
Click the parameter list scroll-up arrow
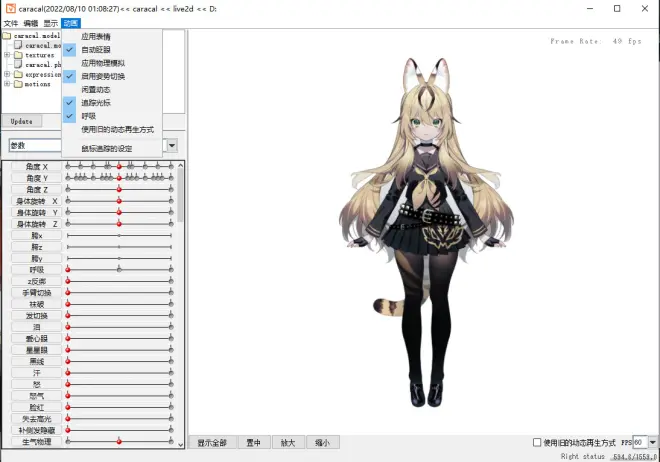pyautogui.click(x=181, y=165)
